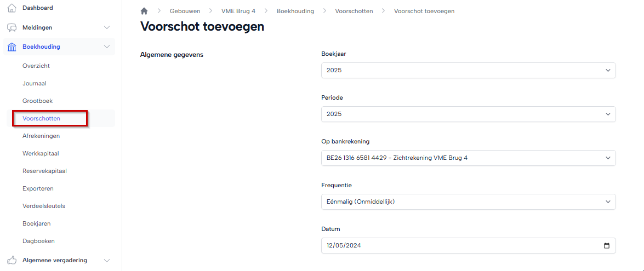Go to Gebouwen via breadcrumb

(x=185, y=11)
